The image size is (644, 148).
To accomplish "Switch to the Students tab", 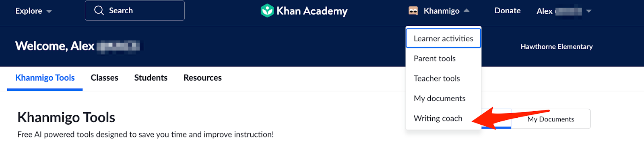I will 151,78.
